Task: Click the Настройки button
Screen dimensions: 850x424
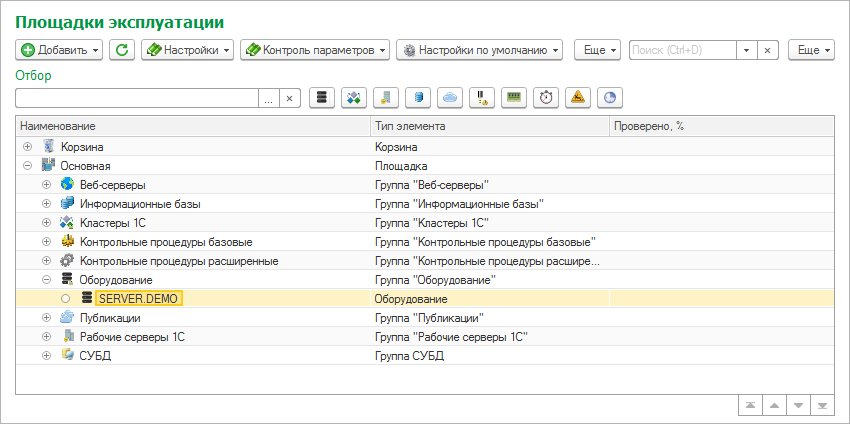Action: click(x=188, y=49)
